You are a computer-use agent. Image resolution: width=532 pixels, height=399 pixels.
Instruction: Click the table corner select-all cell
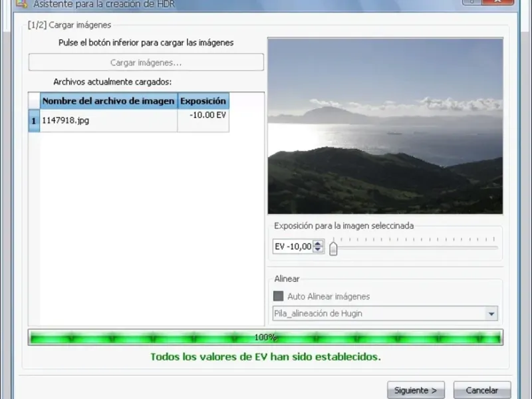(x=34, y=101)
